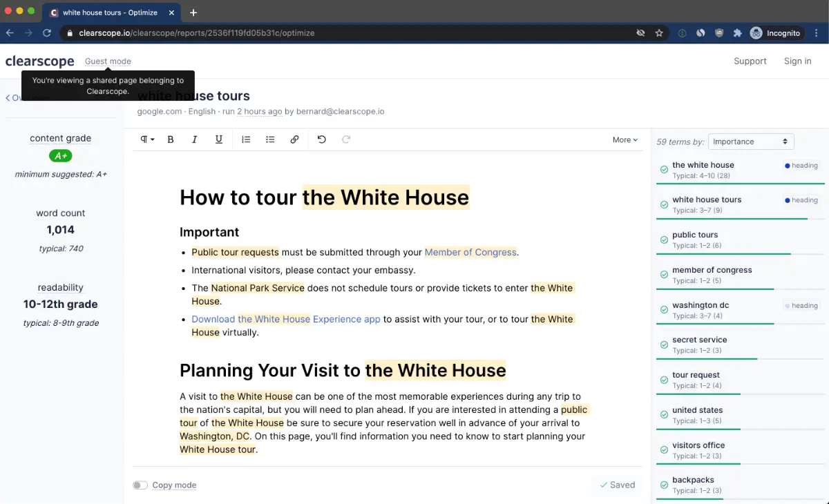The height and width of the screenshot is (504, 829).
Task: Click the 'Important' subheading
Action: pos(209,232)
